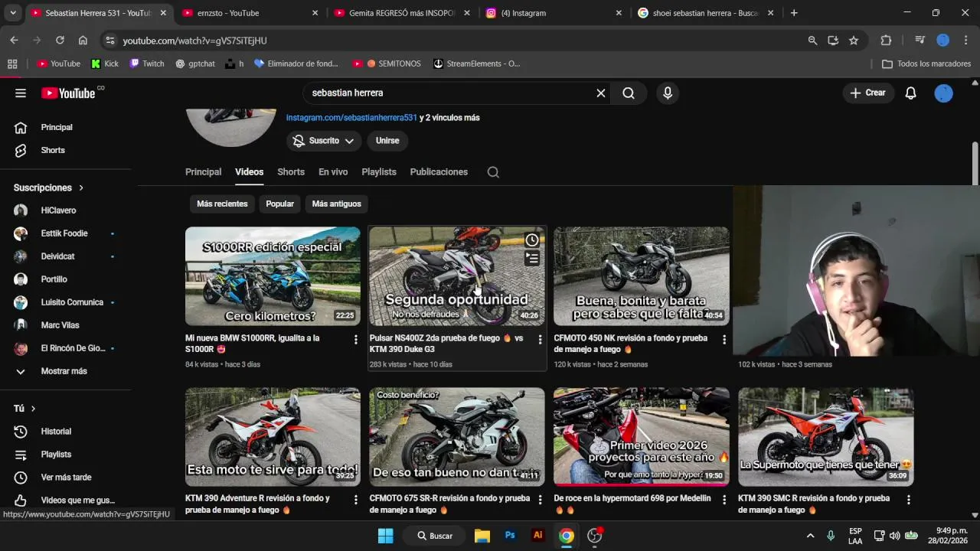The image size is (980, 551).
Task: Reload the page in Chrome
Action: click(60, 41)
